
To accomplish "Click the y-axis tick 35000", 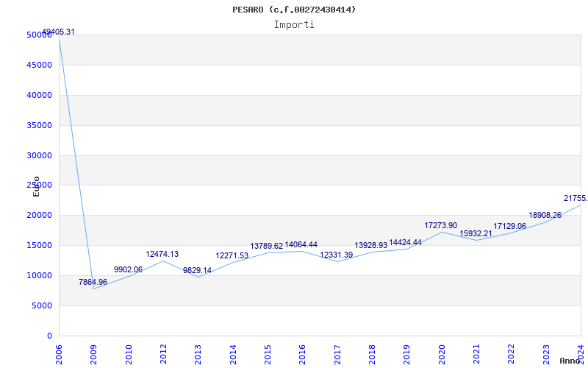I will click(x=40, y=125).
